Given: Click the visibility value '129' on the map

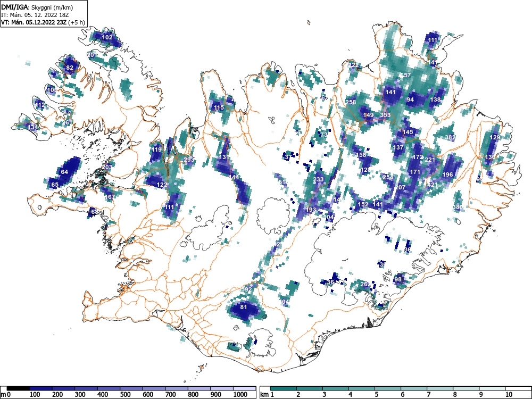Looking at the screenshot, I should (x=495, y=137).
